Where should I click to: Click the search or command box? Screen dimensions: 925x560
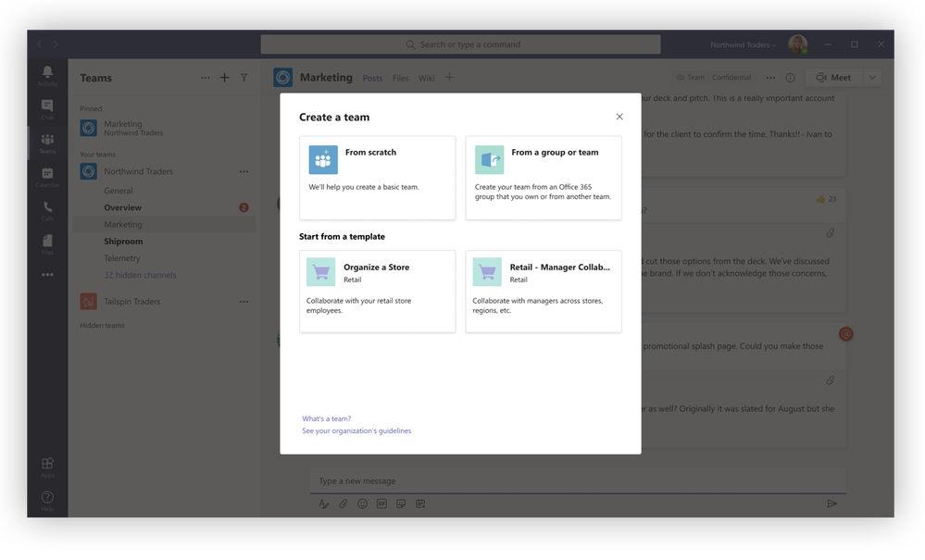[x=461, y=44]
